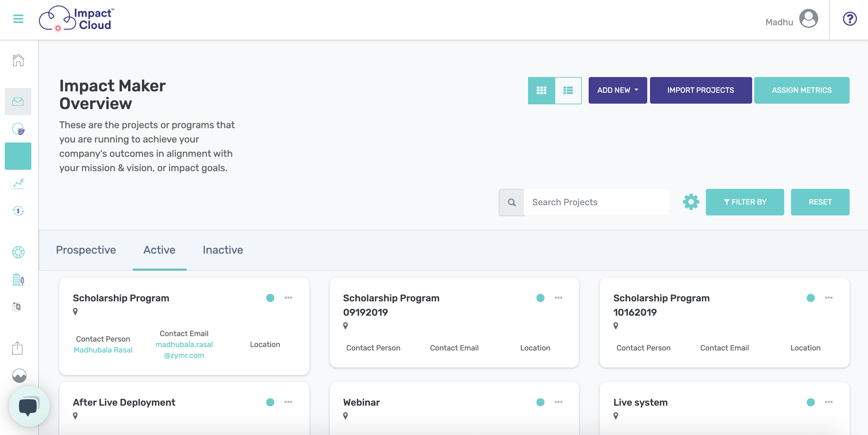The image size is (868, 435).
Task: Open the inbox tray sidebar icon
Action: [x=18, y=101]
